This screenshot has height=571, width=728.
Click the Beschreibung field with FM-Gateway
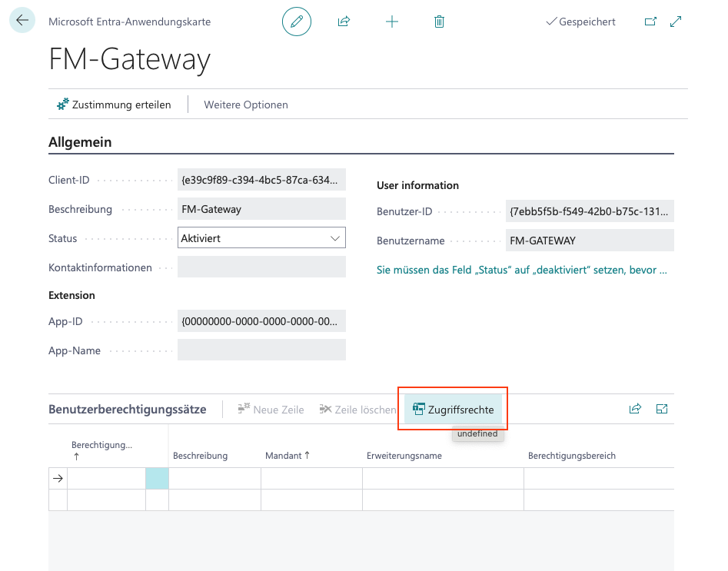click(x=261, y=209)
